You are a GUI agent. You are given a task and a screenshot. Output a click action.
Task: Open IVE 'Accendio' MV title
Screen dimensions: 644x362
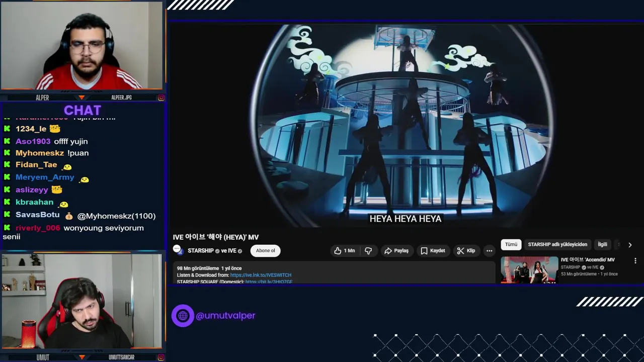pyautogui.click(x=588, y=260)
